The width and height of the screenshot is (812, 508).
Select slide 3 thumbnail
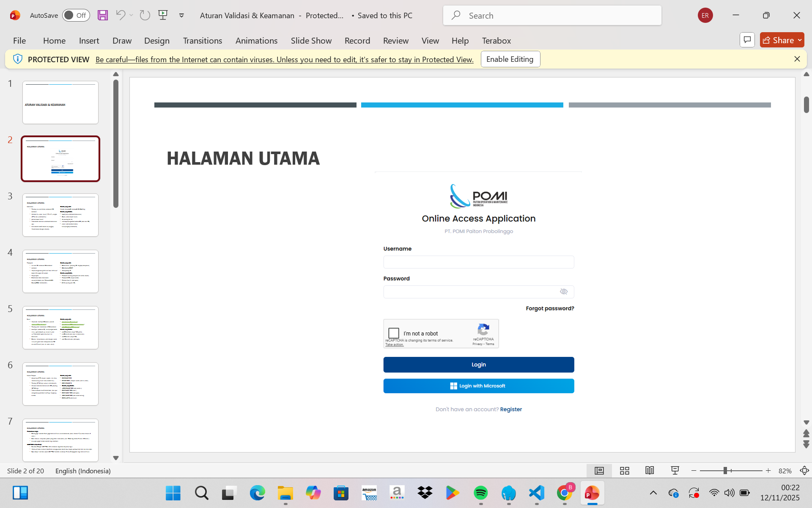pos(60,215)
